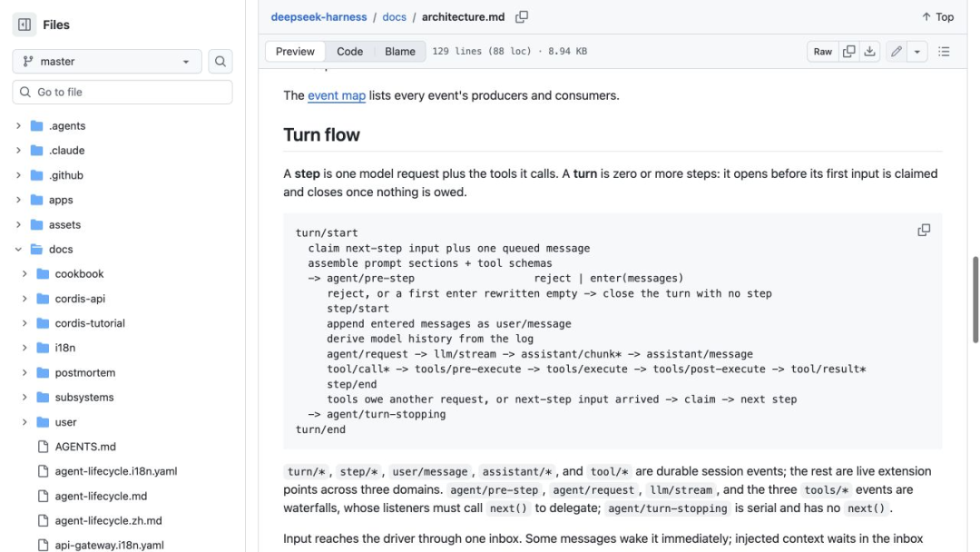980x552 pixels.
Task: Open the docs breadcrumb link
Action: [x=395, y=17]
